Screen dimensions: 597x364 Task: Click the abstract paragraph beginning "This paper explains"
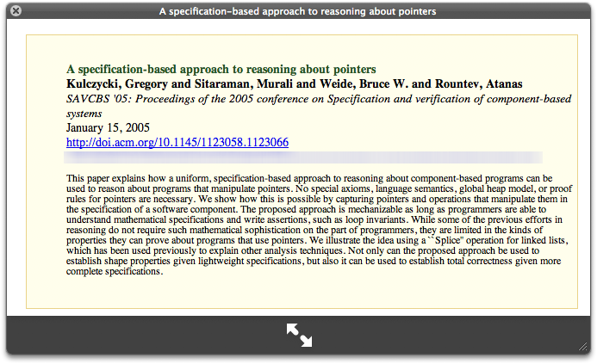coord(319,225)
